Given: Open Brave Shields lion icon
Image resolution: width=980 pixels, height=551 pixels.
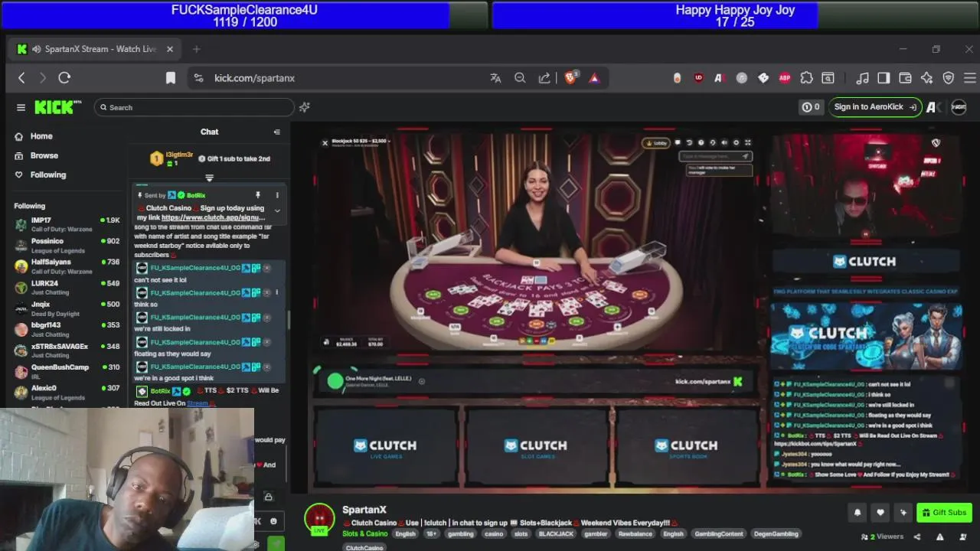Looking at the screenshot, I should click(x=570, y=78).
